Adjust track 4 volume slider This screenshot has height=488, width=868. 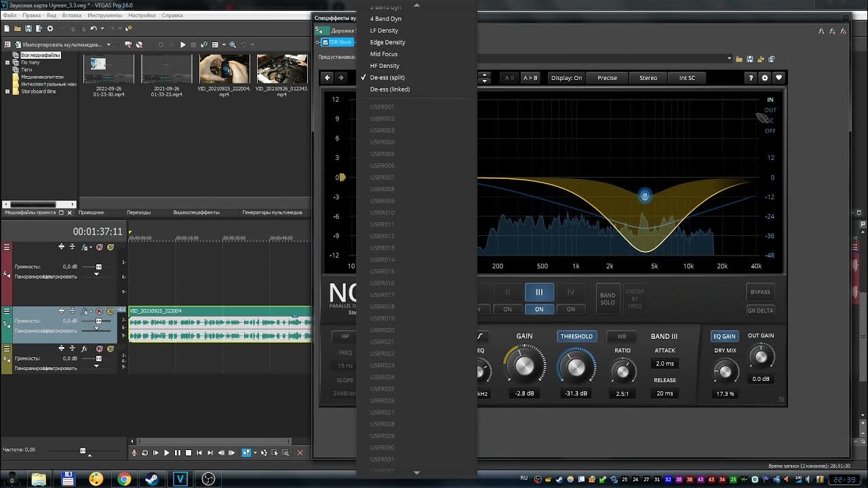pyautogui.click(x=98, y=267)
